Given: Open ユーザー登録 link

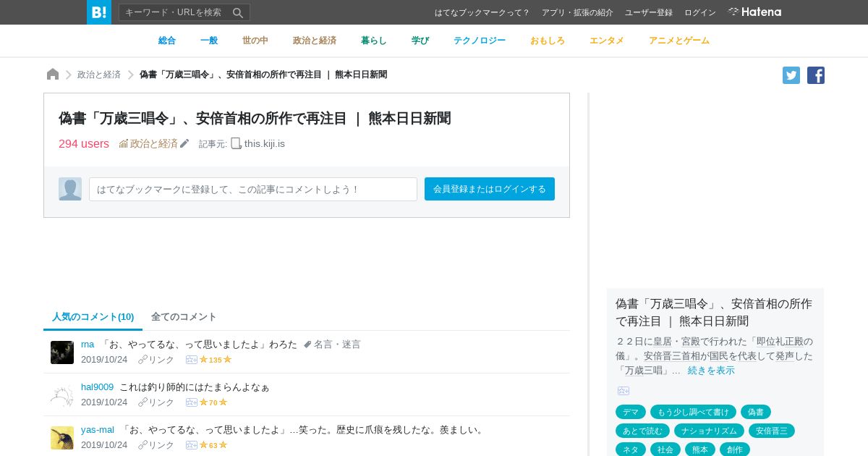Looking at the screenshot, I should [649, 12].
